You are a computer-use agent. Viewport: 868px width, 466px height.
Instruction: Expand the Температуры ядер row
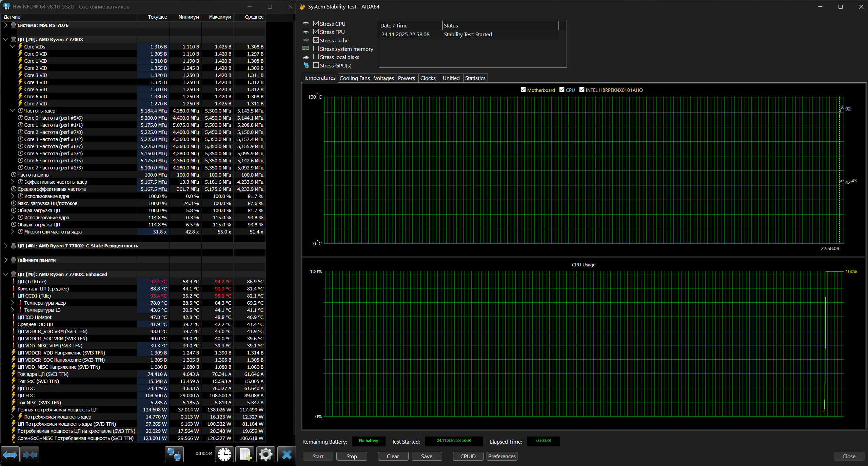(x=13, y=303)
